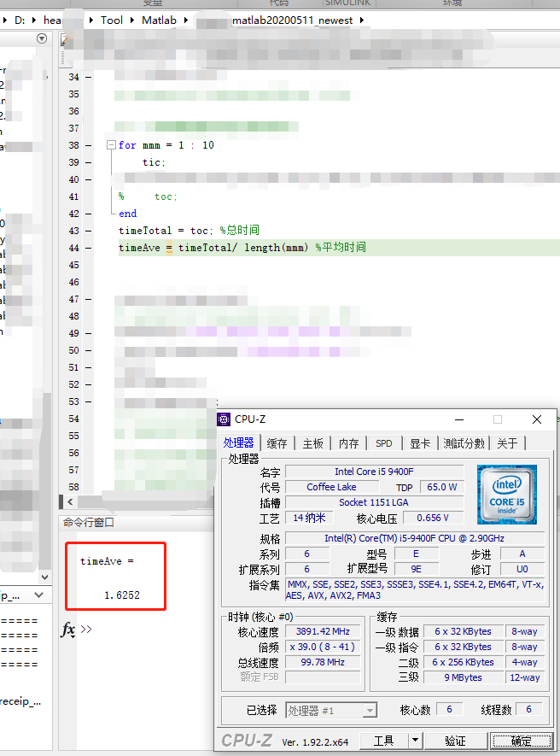Click the 99.78 MHz bus speed value
This screenshot has width=560, height=756.
tap(323, 663)
